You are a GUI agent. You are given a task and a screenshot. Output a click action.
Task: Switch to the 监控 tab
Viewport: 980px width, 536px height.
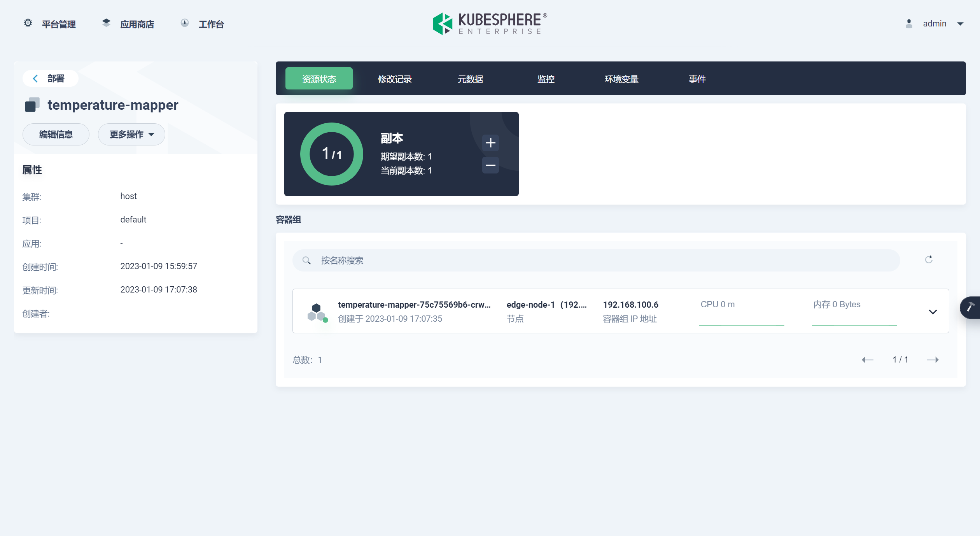coord(546,79)
